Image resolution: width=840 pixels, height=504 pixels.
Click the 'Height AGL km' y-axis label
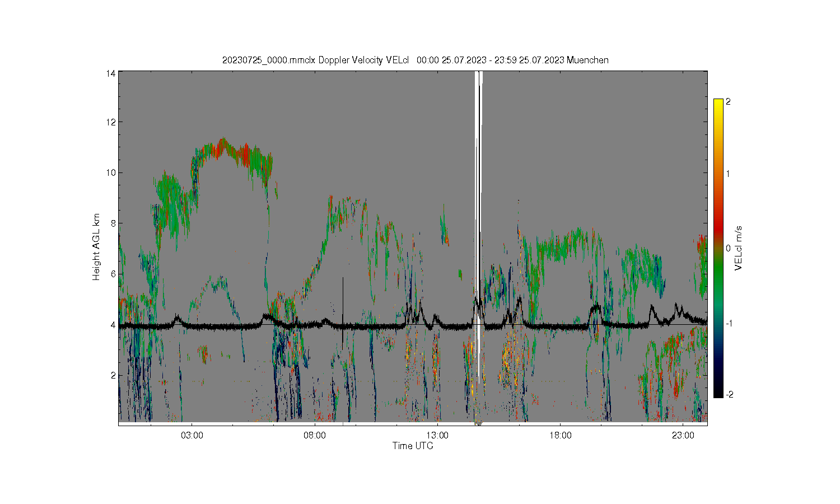[x=96, y=247]
